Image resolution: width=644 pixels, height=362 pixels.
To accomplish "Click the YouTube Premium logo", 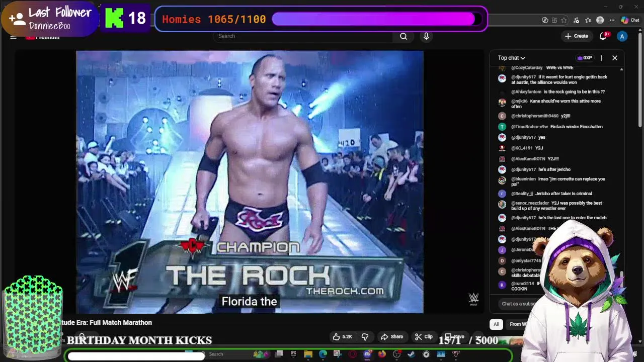I will pos(43,37).
